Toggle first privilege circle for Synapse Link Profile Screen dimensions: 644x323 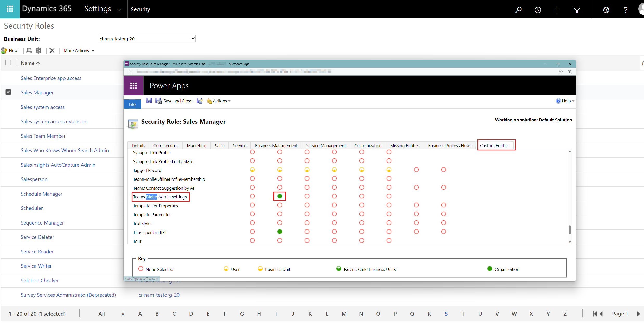[252, 152]
